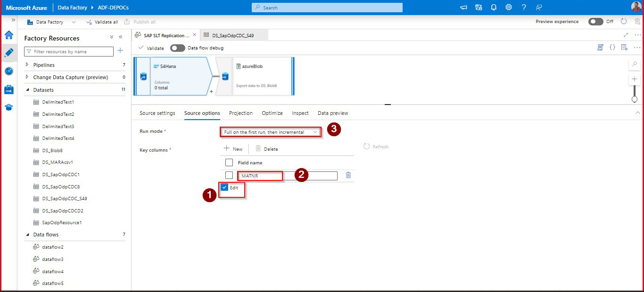The image size is (644, 292).
Task: Open the Monitor hub icon
Action: [9, 71]
